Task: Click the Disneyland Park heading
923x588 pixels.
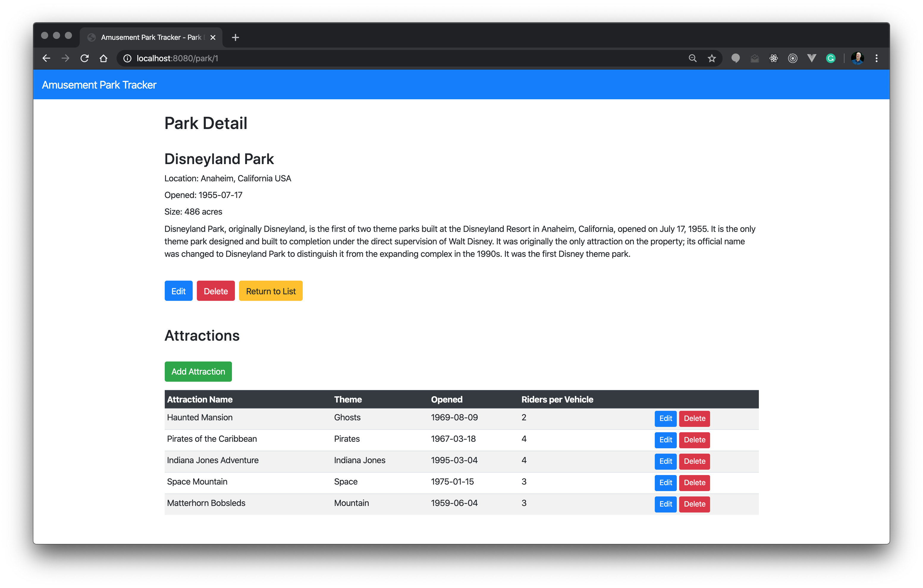Action: [x=219, y=159]
